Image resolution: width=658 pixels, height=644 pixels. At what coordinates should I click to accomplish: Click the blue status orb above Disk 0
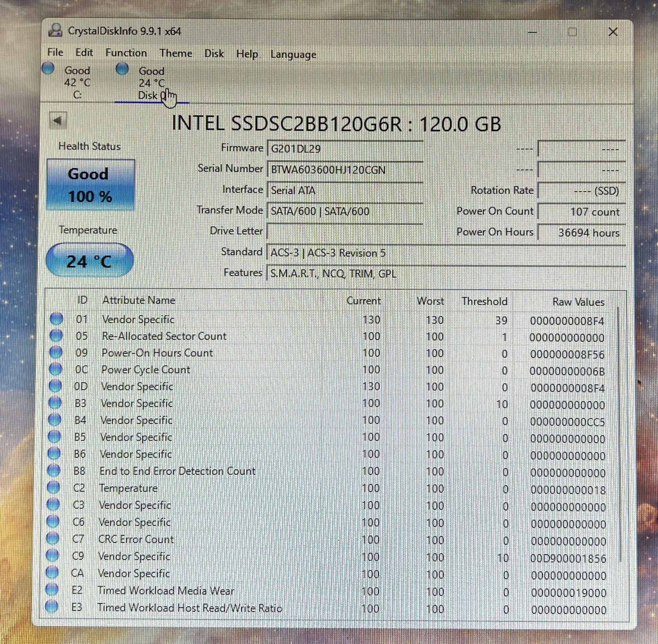pyautogui.click(x=122, y=69)
